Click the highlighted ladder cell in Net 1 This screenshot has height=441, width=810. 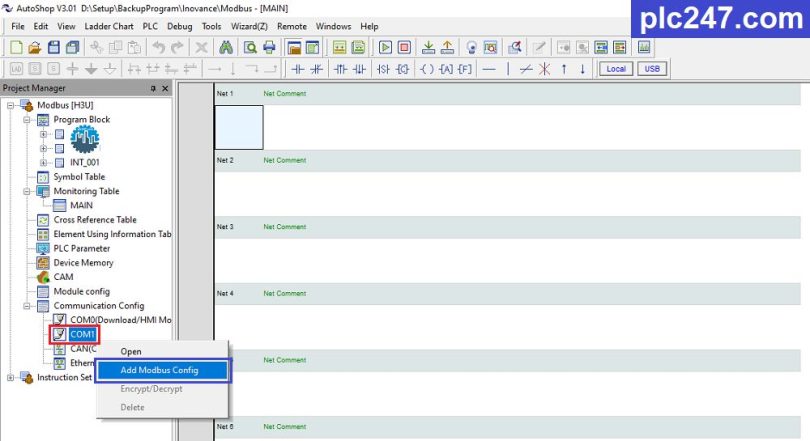(239, 127)
